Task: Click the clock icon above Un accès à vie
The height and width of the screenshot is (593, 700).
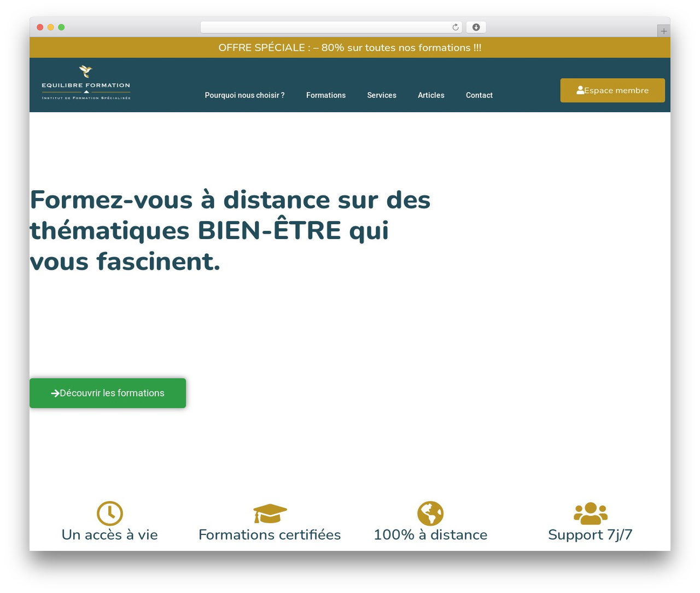Action: (x=110, y=514)
